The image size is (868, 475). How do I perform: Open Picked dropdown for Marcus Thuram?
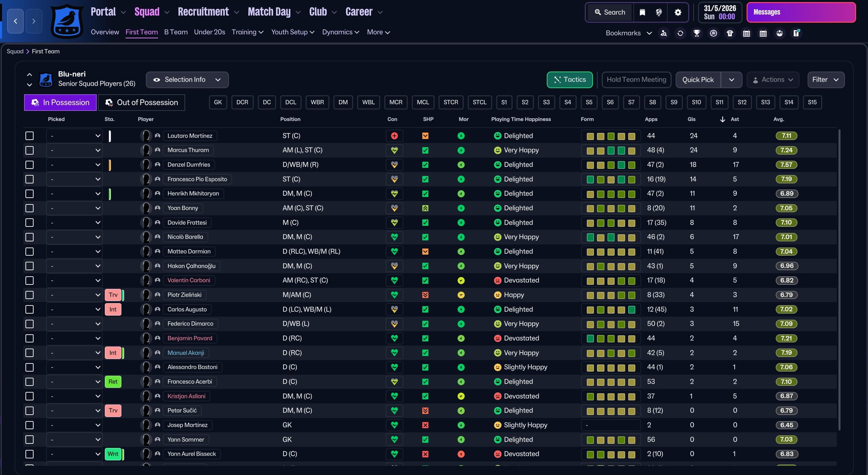[74, 150]
